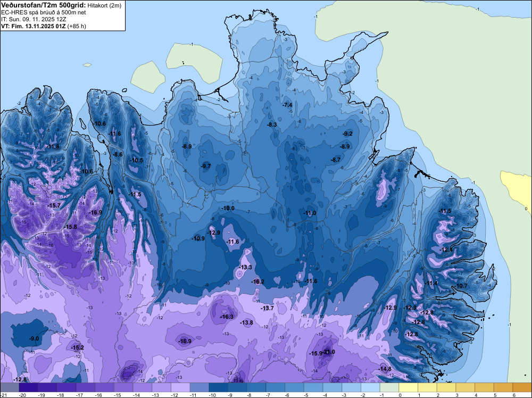The width and height of the screenshot is (532, 398).
Task: Select the -8.3 temperature label
Action: click(272, 125)
